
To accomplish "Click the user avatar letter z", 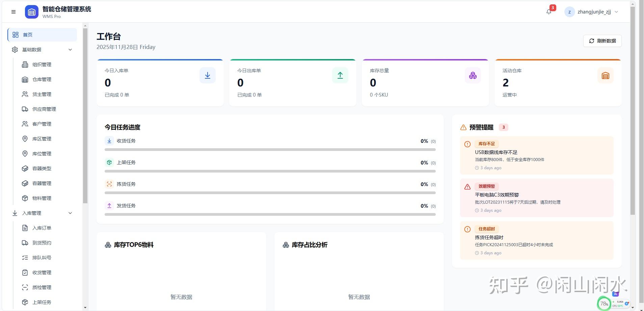I will (x=569, y=12).
